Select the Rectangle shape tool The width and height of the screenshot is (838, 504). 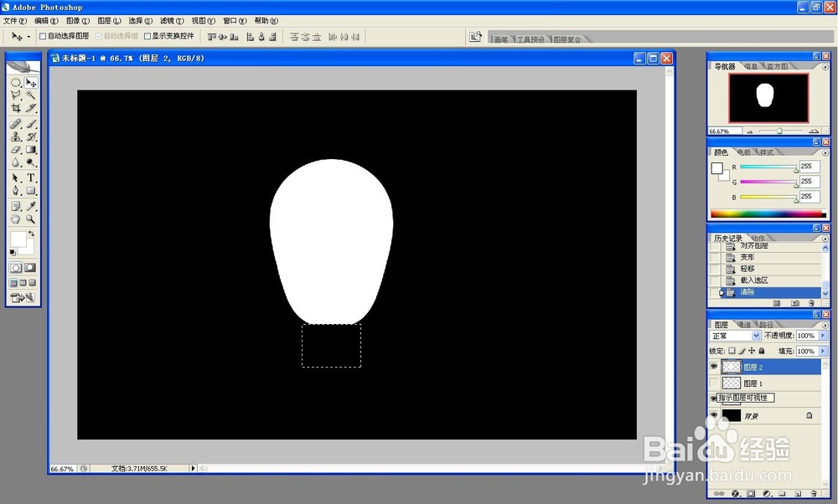click(30, 191)
